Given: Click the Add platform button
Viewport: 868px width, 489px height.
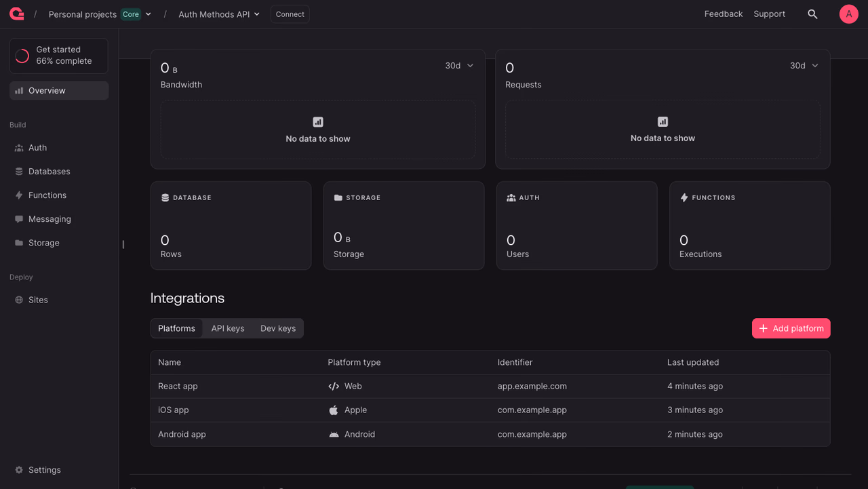Looking at the screenshot, I should [791, 328].
